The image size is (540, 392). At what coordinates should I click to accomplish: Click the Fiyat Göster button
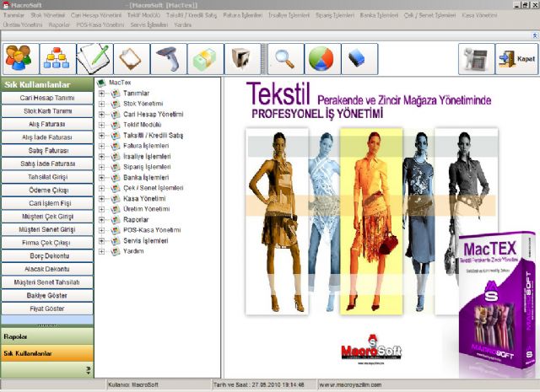pyautogui.click(x=47, y=309)
